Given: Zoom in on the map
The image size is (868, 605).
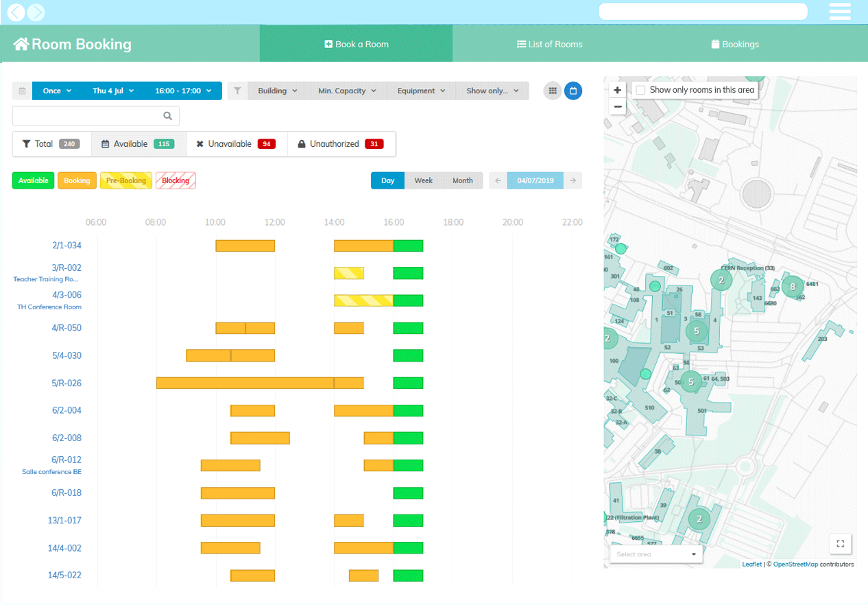Looking at the screenshot, I should click(x=618, y=90).
